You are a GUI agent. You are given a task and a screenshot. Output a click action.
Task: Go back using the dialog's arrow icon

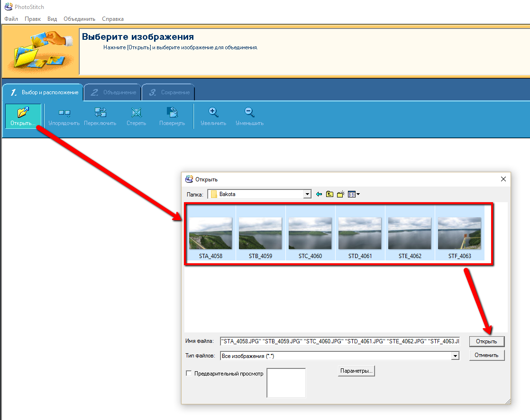pyautogui.click(x=319, y=194)
